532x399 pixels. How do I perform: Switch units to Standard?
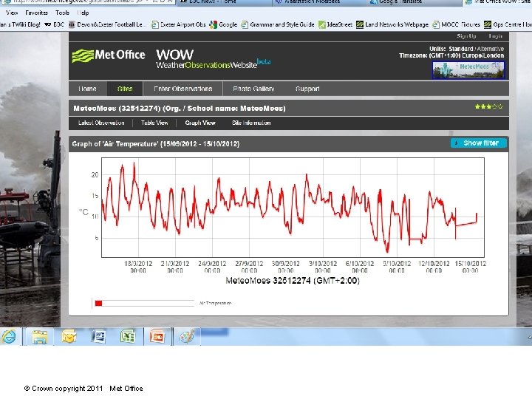(x=461, y=49)
